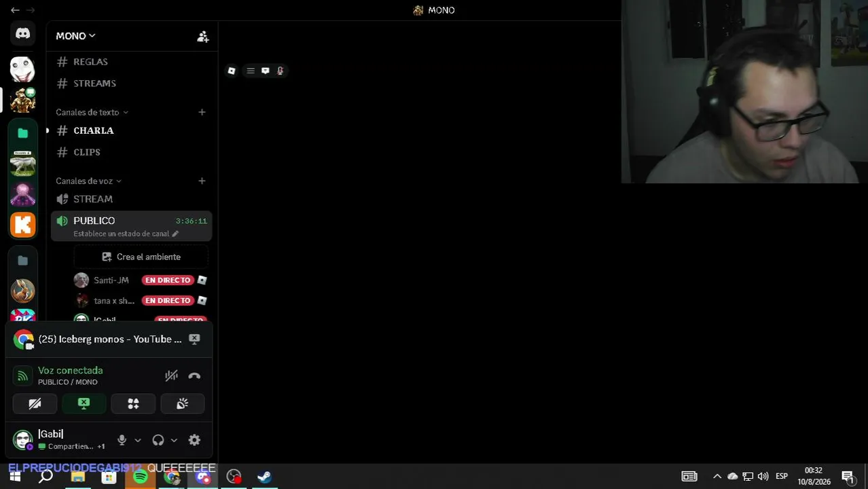868x489 pixels.
Task: Open the Windows Start menu
Action: click(x=15, y=477)
